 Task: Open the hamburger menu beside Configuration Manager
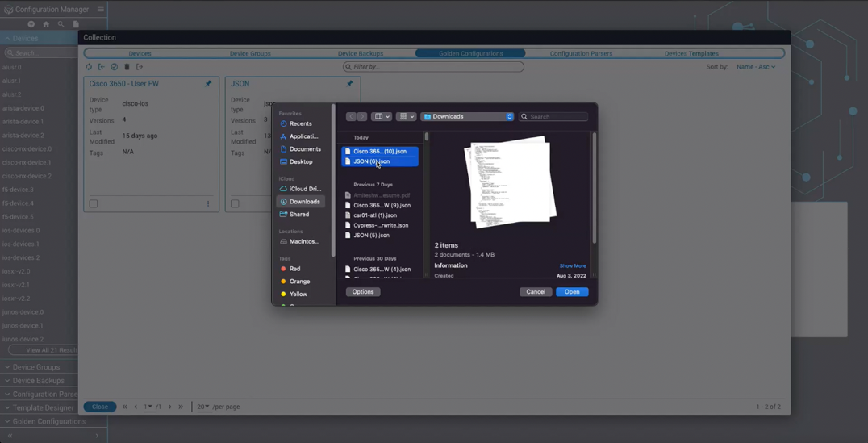(x=100, y=10)
